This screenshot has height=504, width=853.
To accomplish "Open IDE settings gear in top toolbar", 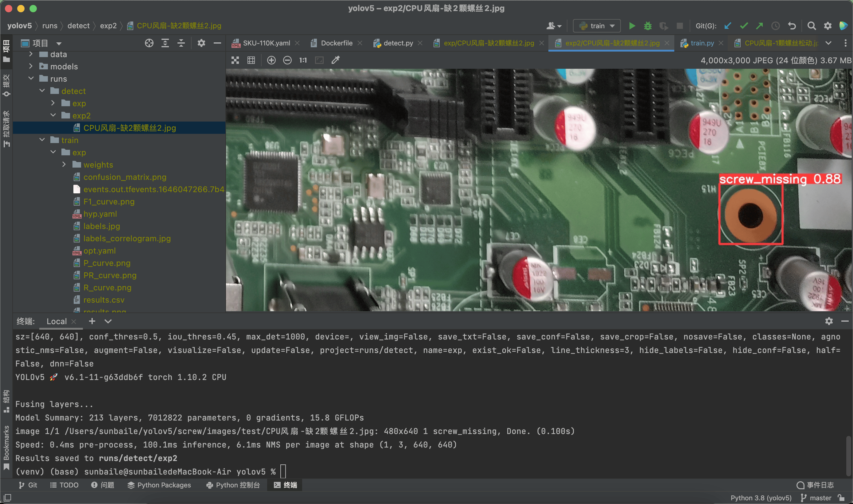I will (828, 26).
